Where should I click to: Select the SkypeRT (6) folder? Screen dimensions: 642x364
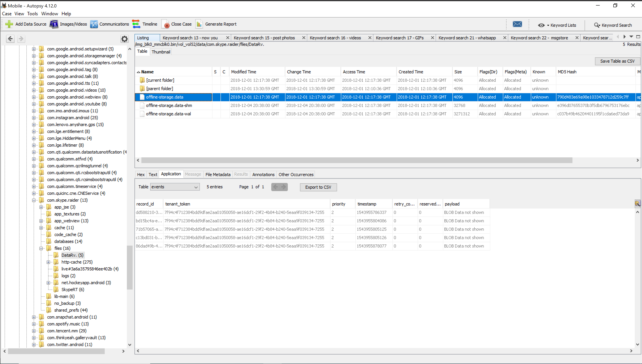[73, 290]
